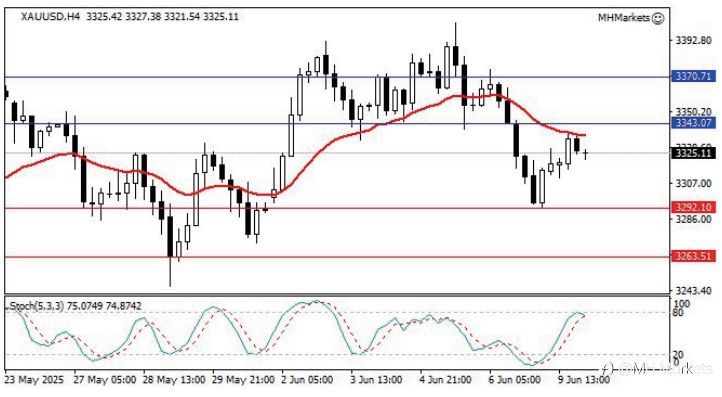Click the stochastic scale value 20

tap(678, 355)
